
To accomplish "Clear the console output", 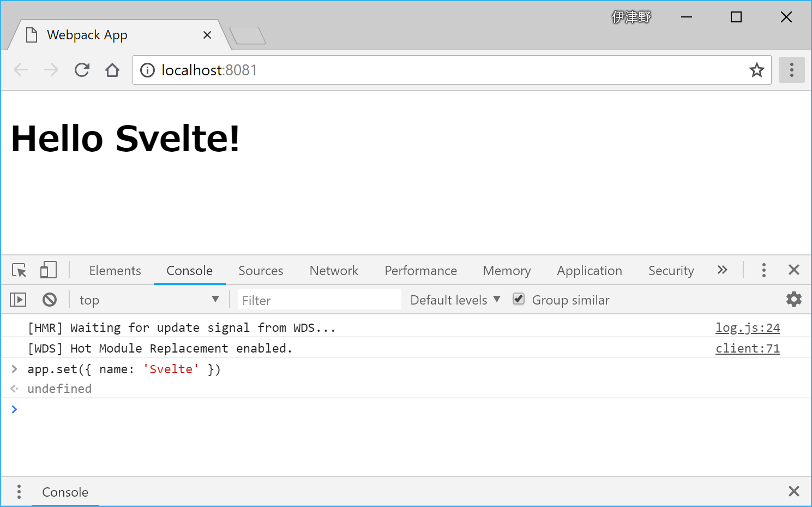I will click(x=50, y=299).
